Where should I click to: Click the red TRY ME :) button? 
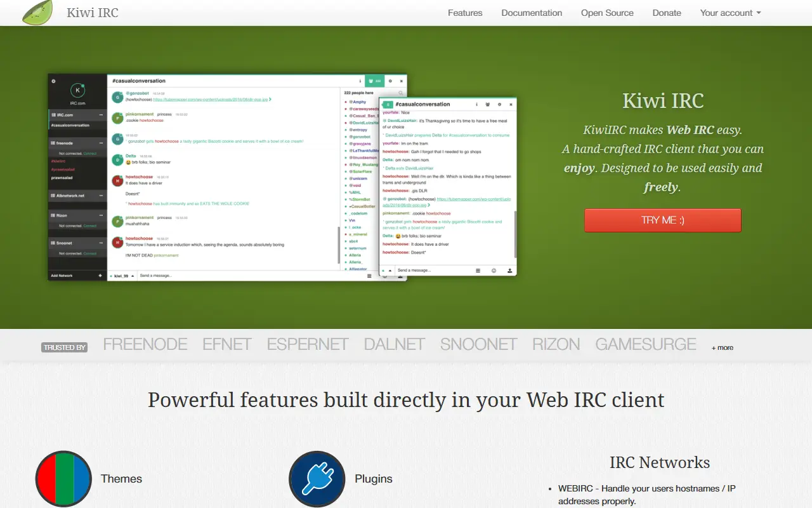tap(663, 220)
